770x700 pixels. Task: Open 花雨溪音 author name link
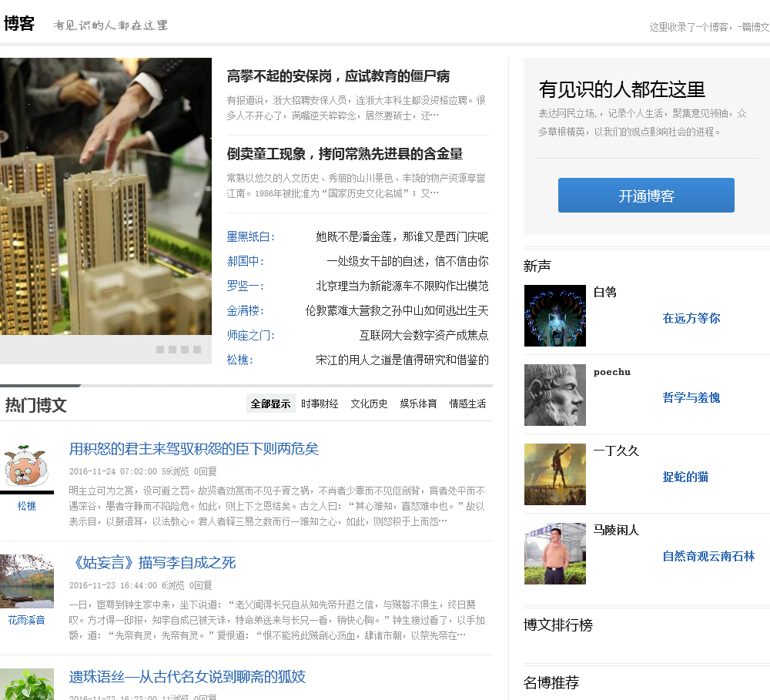(x=26, y=620)
